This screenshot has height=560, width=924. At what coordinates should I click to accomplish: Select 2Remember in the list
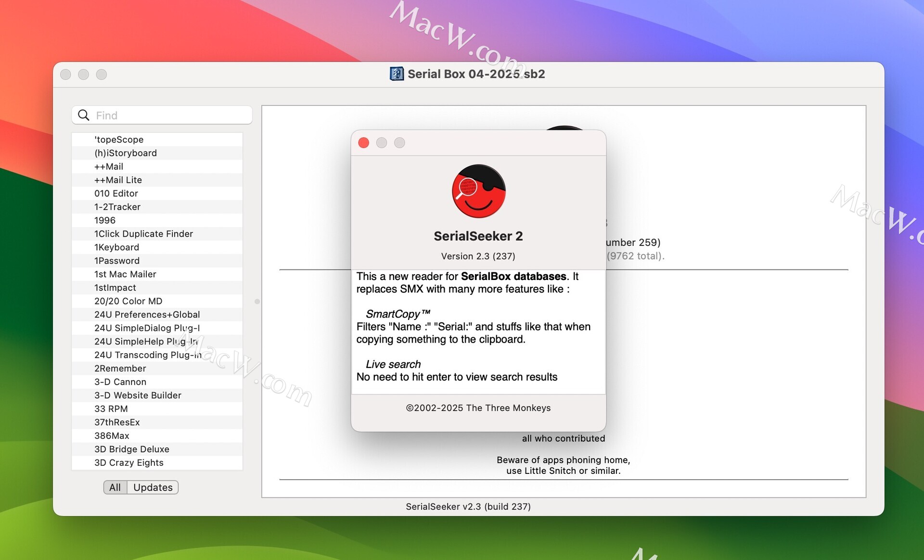pyautogui.click(x=157, y=369)
